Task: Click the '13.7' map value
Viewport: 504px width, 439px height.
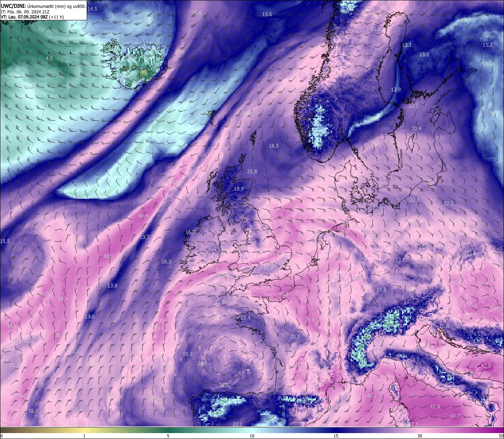Action: tap(145, 237)
